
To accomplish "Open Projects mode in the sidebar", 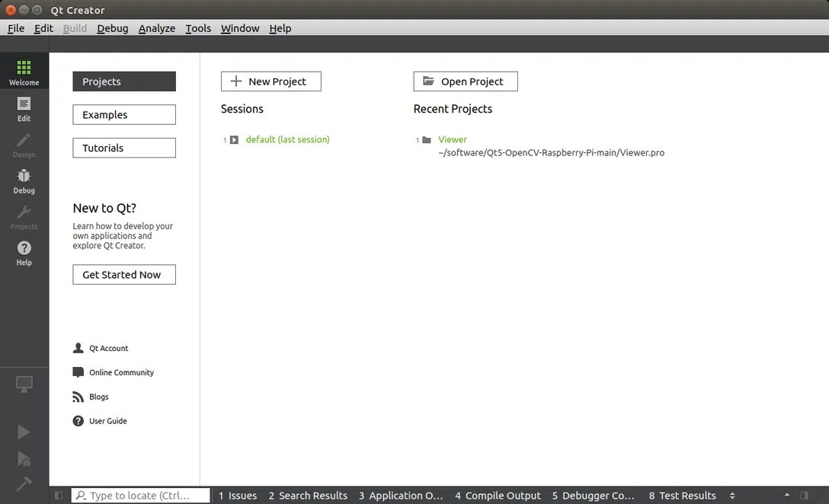I will [x=24, y=215].
